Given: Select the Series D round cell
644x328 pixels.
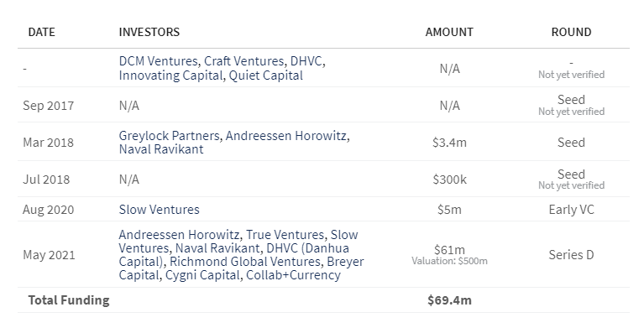Looking at the screenshot, I should (x=571, y=255).
